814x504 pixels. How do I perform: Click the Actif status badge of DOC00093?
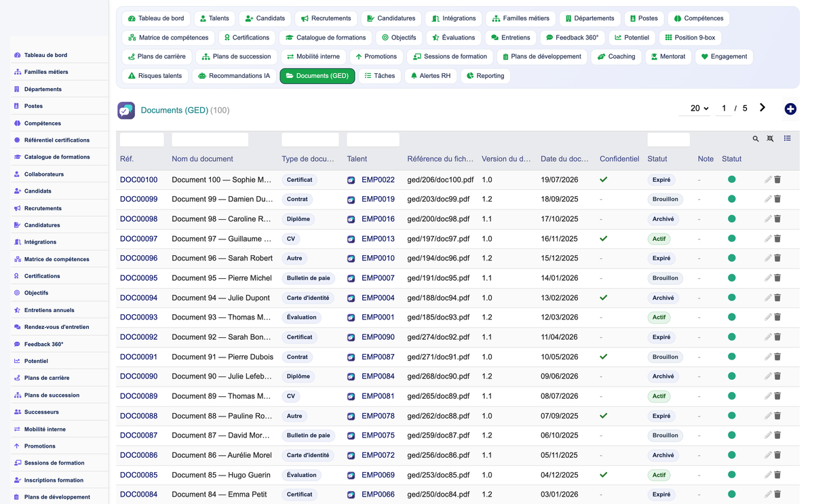tap(659, 317)
